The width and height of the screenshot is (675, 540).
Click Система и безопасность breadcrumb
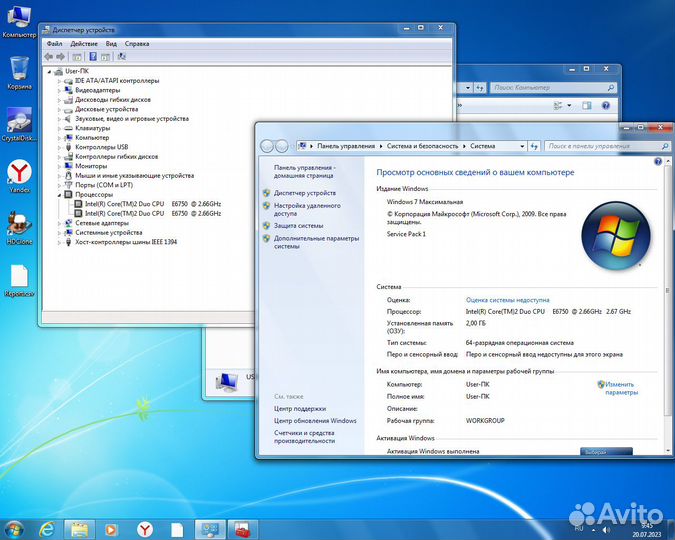(422, 146)
